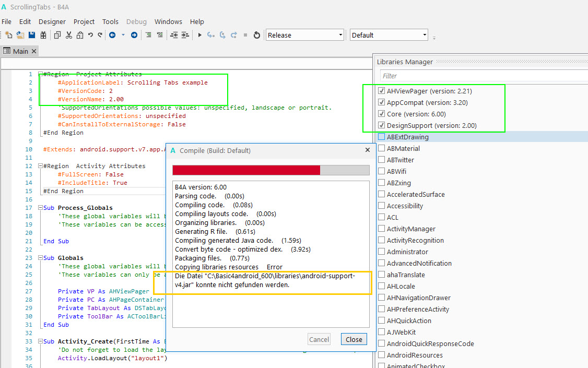Click the Restart circular arrow icon

click(256, 35)
